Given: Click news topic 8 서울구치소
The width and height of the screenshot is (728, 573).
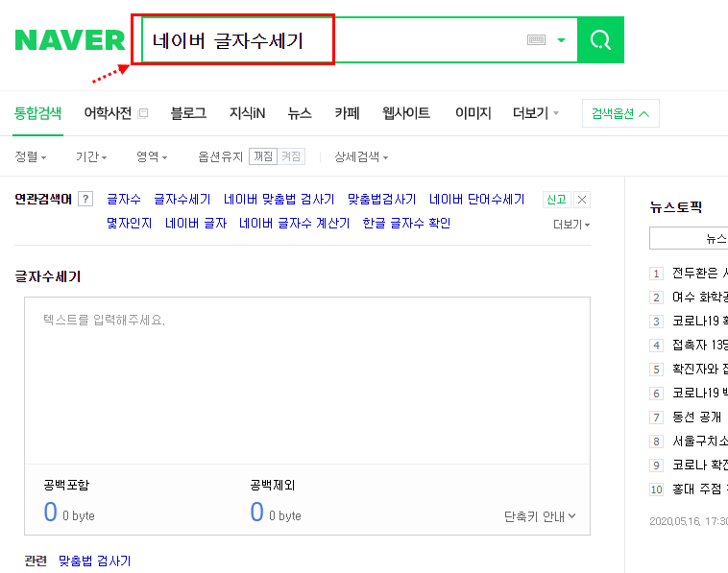Looking at the screenshot, I should tap(700, 442).
